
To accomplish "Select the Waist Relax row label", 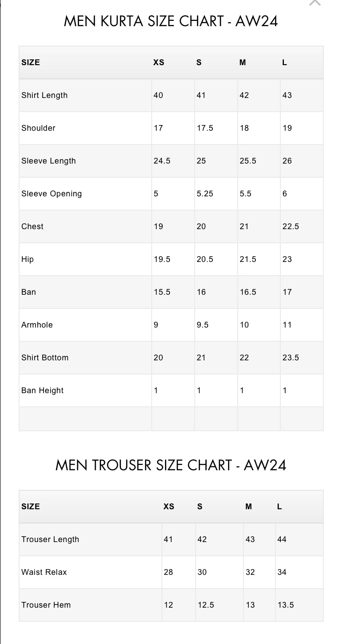I will tap(44, 572).
